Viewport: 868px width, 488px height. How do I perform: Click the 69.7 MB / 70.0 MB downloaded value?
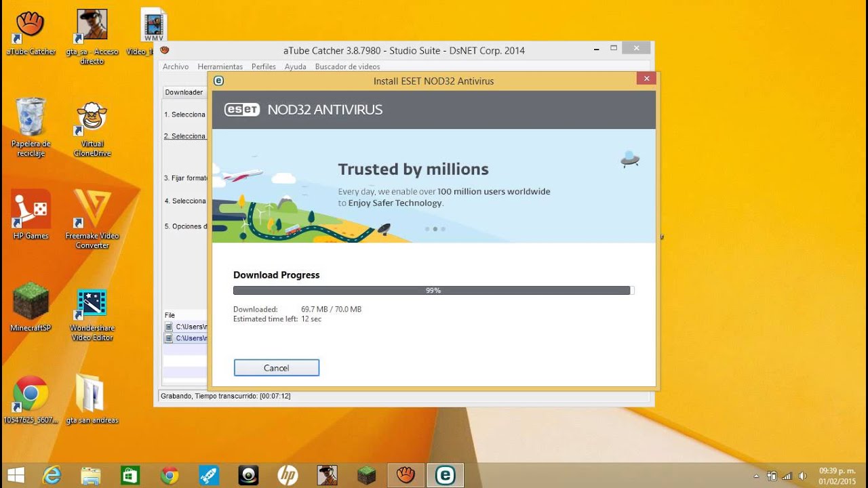tap(332, 309)
